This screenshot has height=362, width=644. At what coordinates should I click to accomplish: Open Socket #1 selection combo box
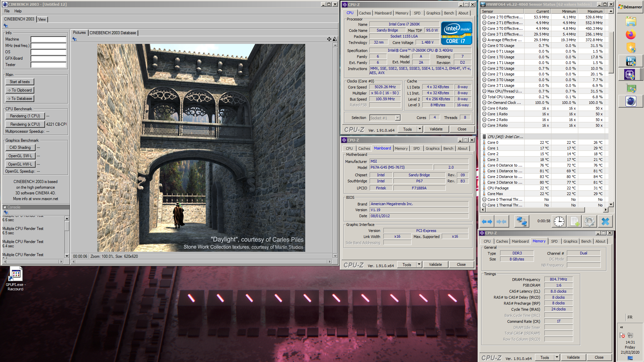pos(385,118)
